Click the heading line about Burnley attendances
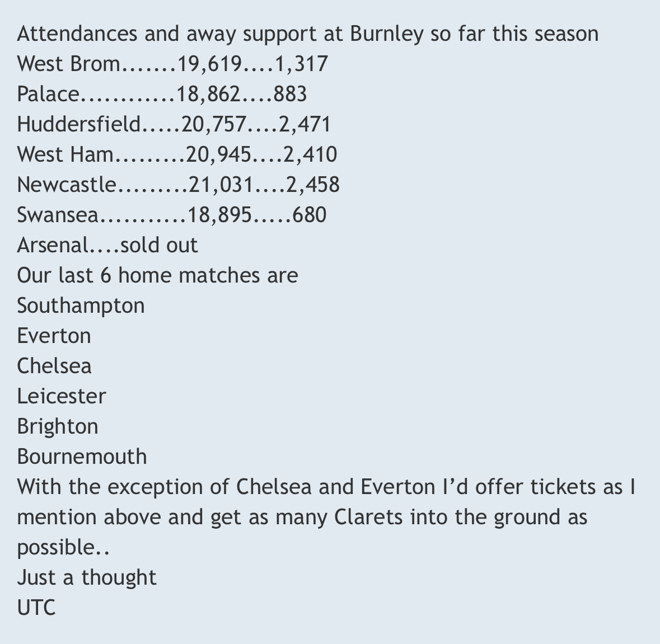This screenshot has width=660, height=644. pos(307,34)
